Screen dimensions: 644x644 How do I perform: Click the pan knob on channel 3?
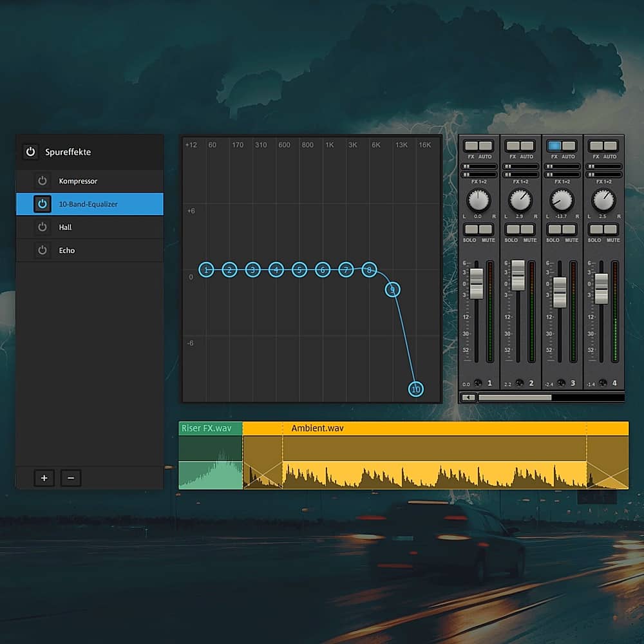click(562, 200)
